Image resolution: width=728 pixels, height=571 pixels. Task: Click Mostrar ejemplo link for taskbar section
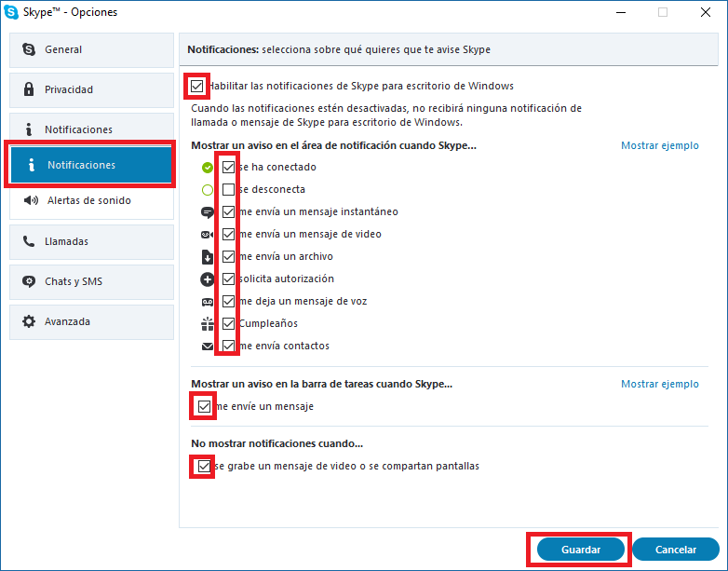click(x=660, y=384)
